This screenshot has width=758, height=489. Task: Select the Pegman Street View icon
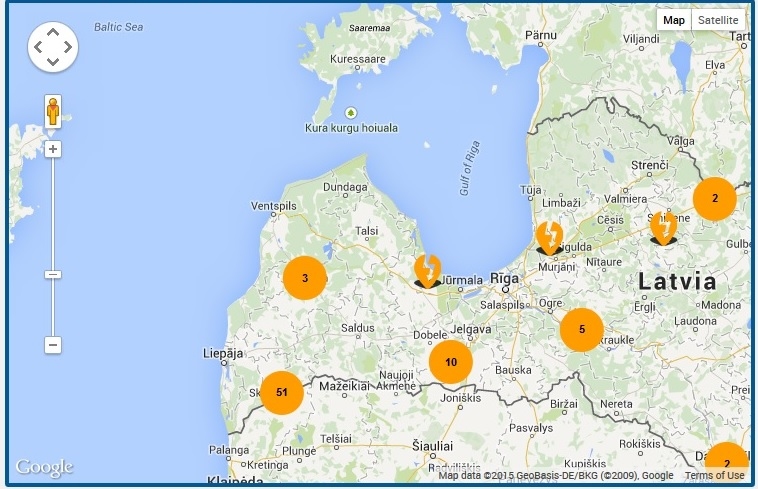[53, 109]
